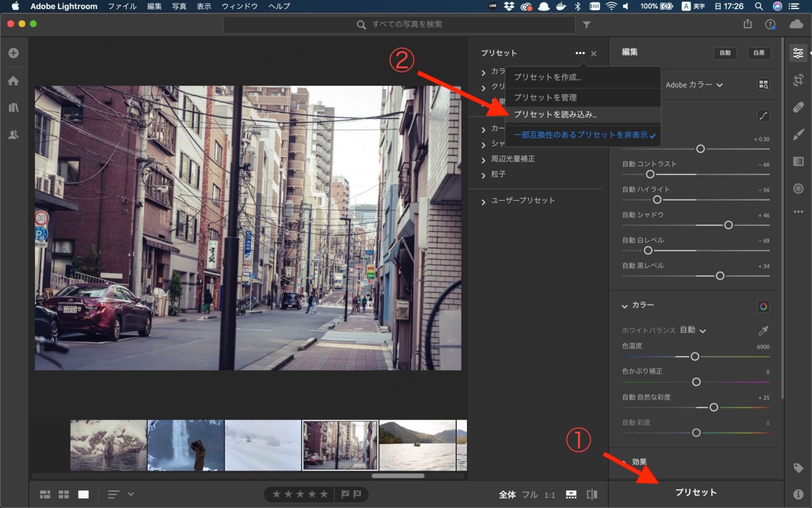
Task: Switch to detail single-photo view icon
Action: 83,495
